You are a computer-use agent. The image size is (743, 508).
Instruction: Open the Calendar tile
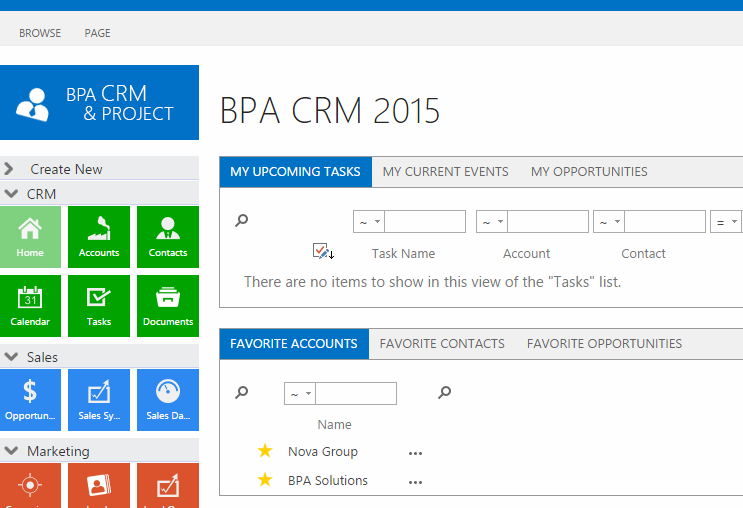(x=30, y=306)
